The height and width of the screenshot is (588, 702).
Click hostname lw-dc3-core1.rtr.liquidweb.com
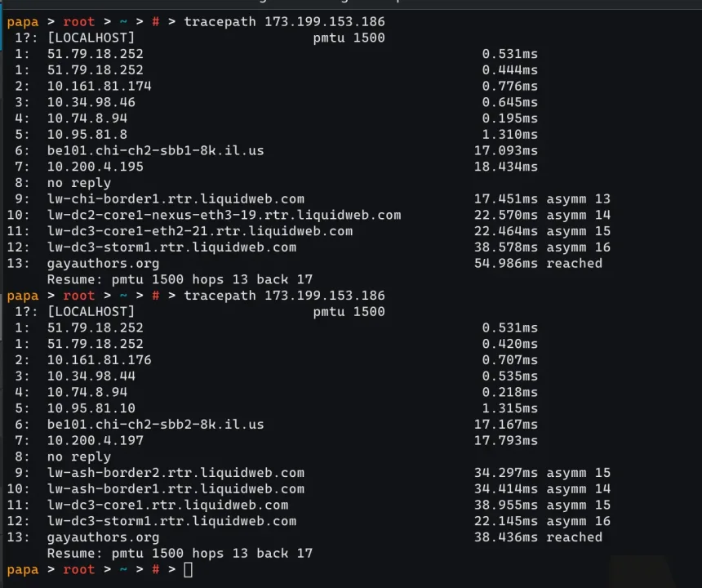(167, 506)
